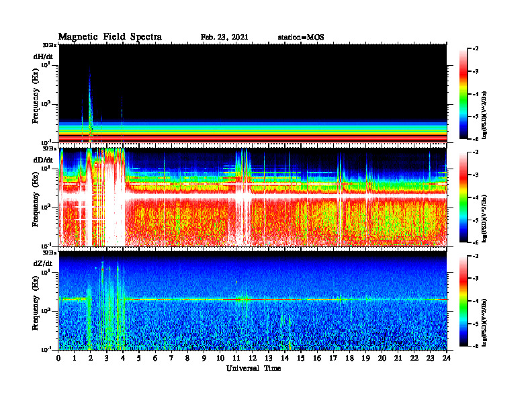Click the hour "12" tick label on the time axis
This screenshot has width=532, height=411.
[x=252, y=358]
